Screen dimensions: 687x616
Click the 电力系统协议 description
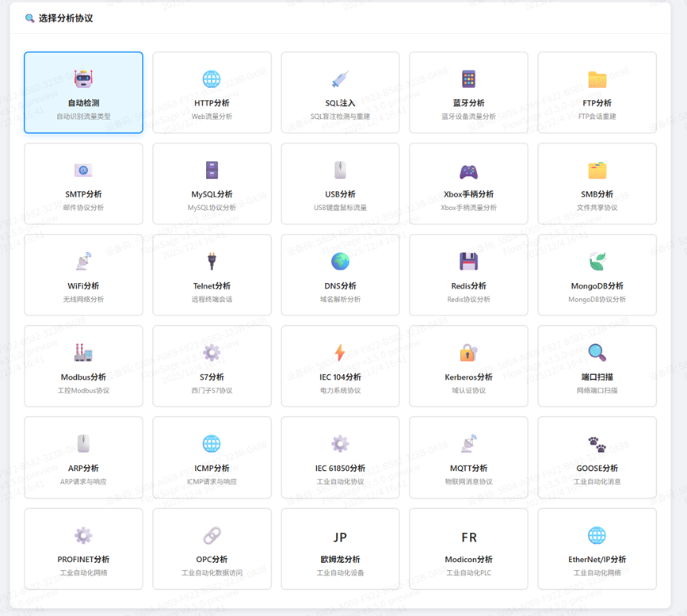tap(340, 390)
